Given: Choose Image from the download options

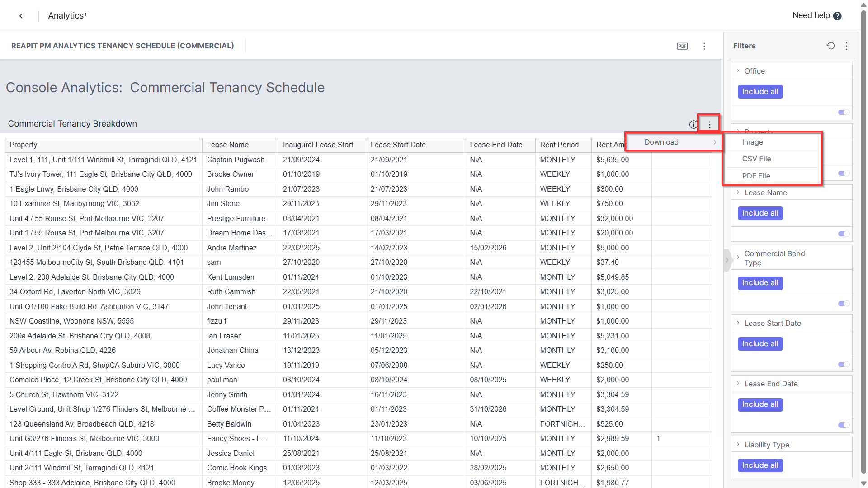Looking at the screenshot, I should coord(772,142).
